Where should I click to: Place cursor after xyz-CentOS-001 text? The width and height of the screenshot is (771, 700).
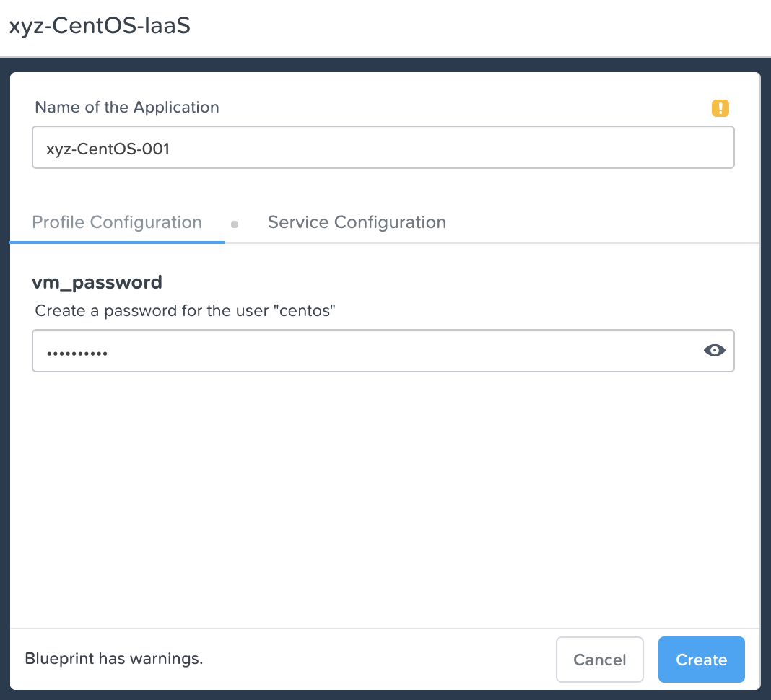coord(171,149)
